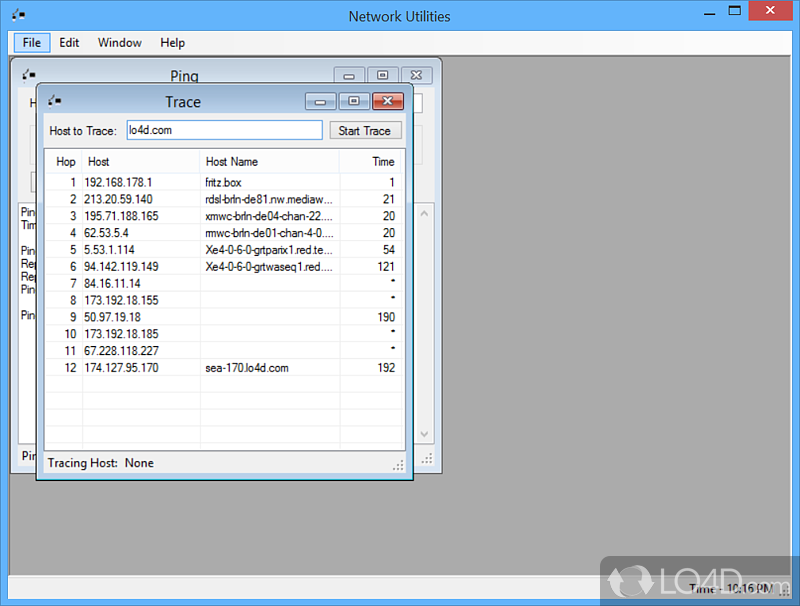Select hop row 174.127.95.170
Screen dimensions: 800x606
(223, 367)
